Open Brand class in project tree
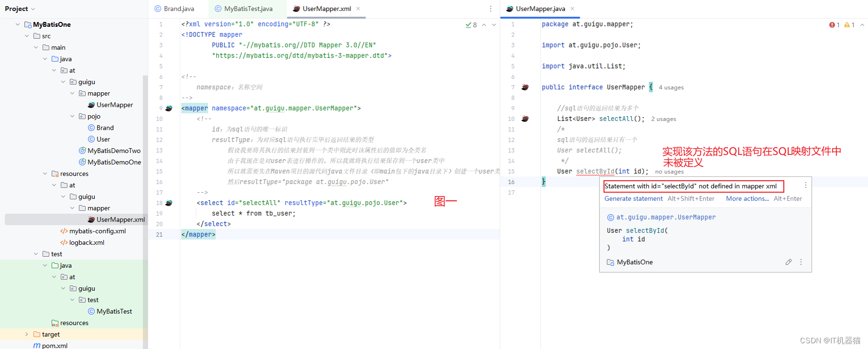This screenshot has width=868, height=349. [x=101, y=128]
